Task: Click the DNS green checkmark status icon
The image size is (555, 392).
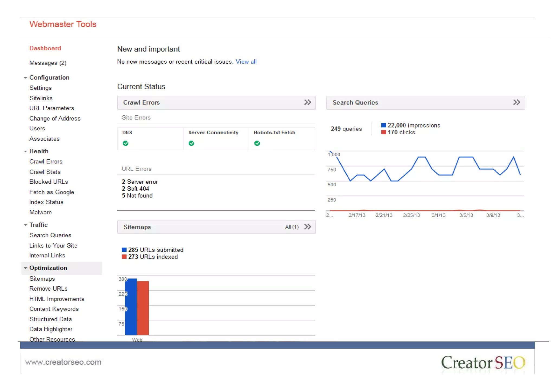Action: click(x=125, y=143)
